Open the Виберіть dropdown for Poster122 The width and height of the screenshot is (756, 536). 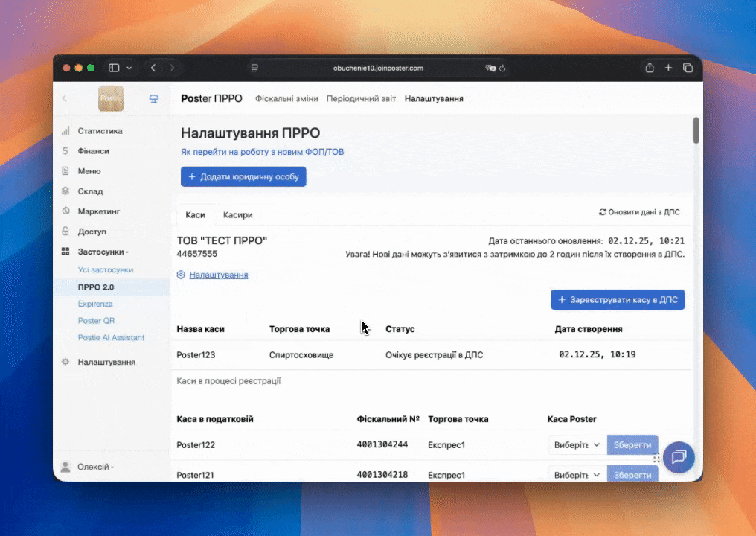[x=577, y=445]
